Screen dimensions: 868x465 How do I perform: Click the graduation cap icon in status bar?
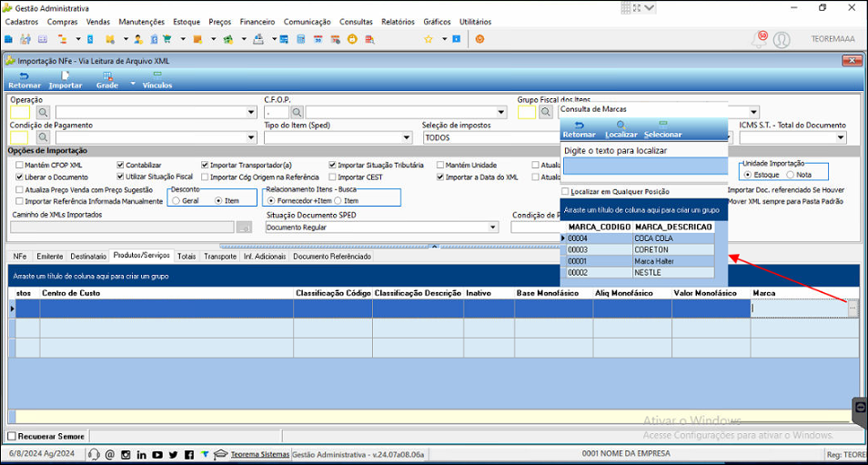(x=220, y=454)
